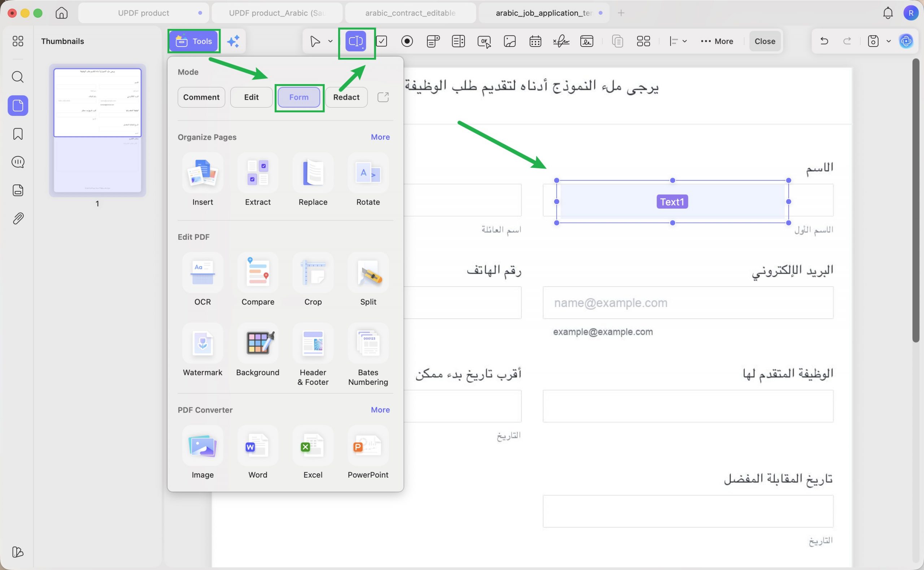The width and height of the screenshot is (924, 570).
Task: Expand the cursor tool dropdown arrow
Action: click(x=331, y=41)
